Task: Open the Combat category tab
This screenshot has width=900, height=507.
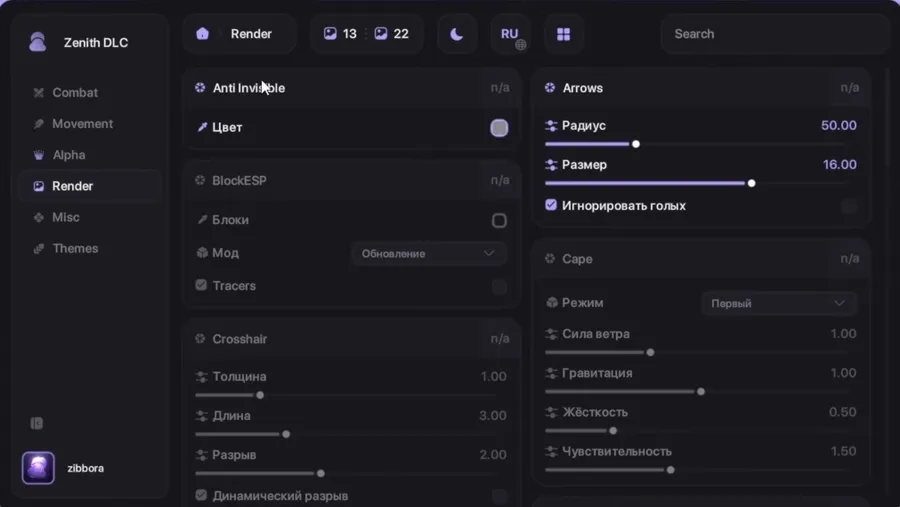Action: pos(75,93)
